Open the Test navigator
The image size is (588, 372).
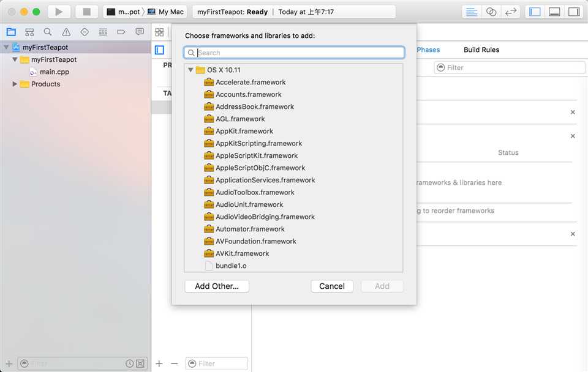[x=85, y=32]
